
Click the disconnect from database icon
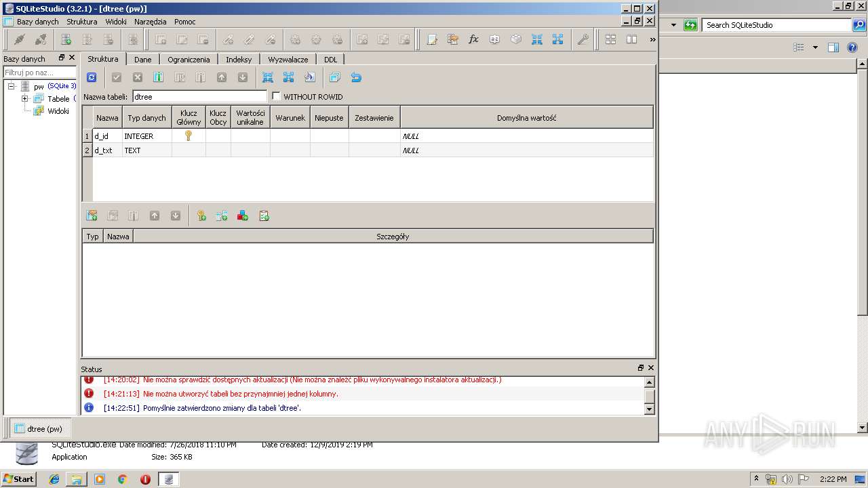pos(41,39)
